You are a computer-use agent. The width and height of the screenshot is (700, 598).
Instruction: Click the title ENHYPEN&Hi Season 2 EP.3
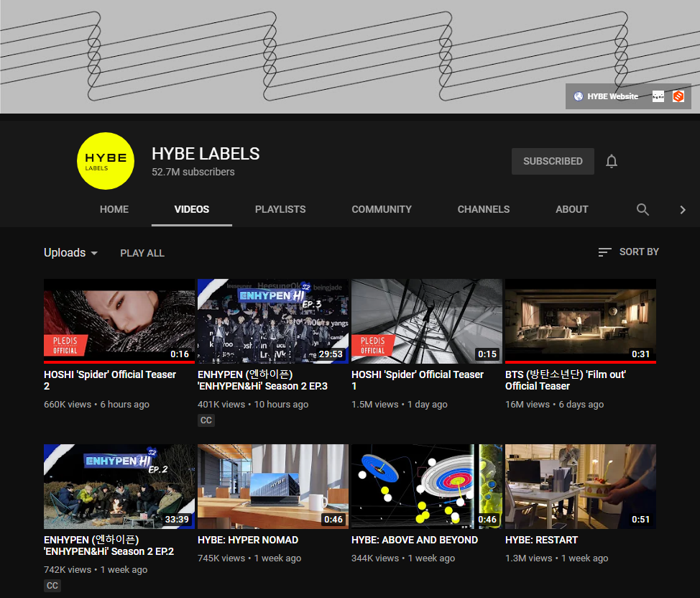pos(262,380)
